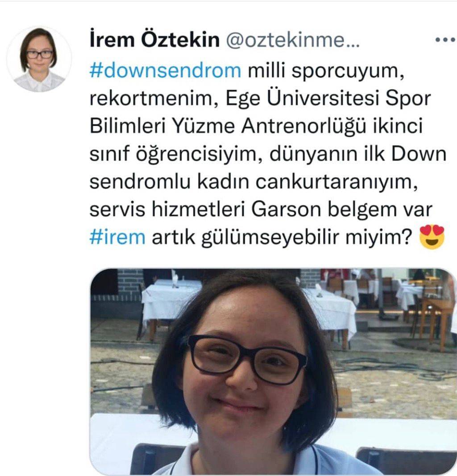Open the three-dot more options menu

[445, 40]
